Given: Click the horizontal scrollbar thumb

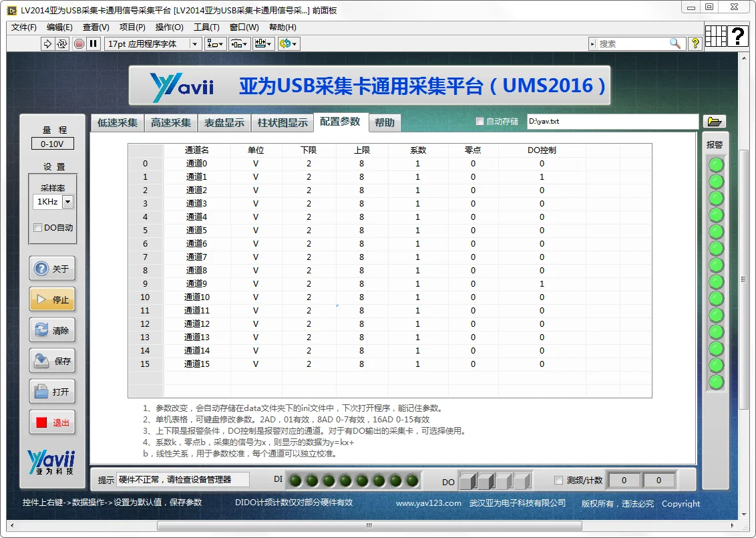Looking at the screenshot, I should (x=369, y=525).
